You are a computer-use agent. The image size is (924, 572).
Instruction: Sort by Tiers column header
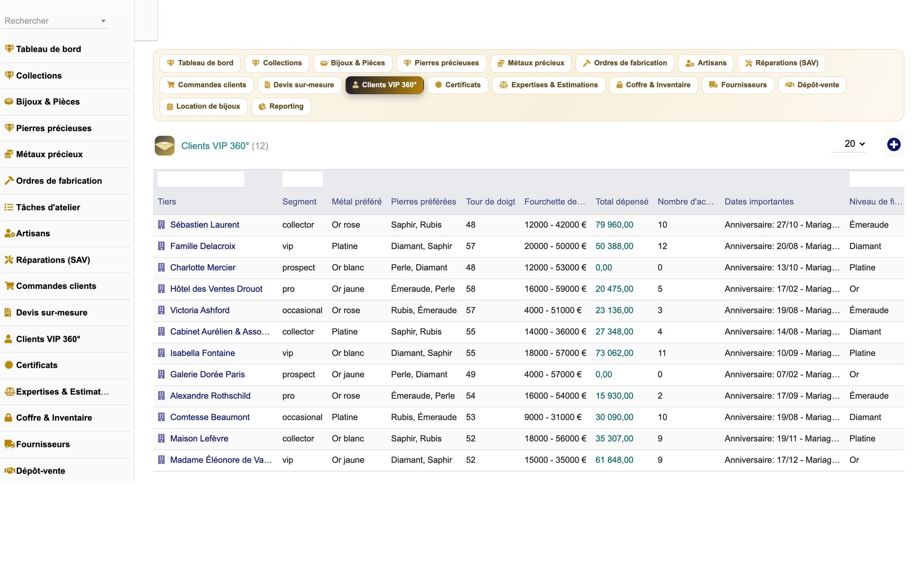(167, 201)
